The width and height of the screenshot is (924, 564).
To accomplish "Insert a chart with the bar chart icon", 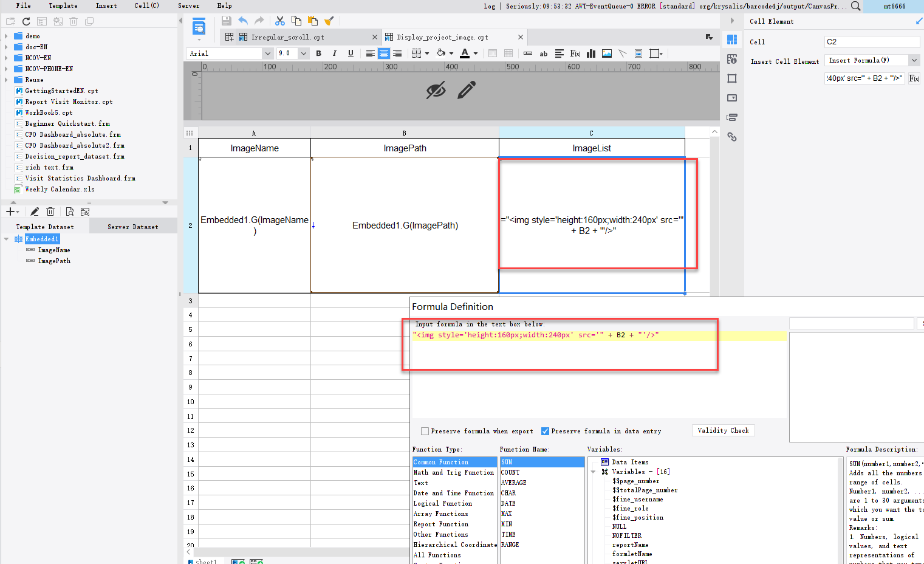I will point(590,53).
